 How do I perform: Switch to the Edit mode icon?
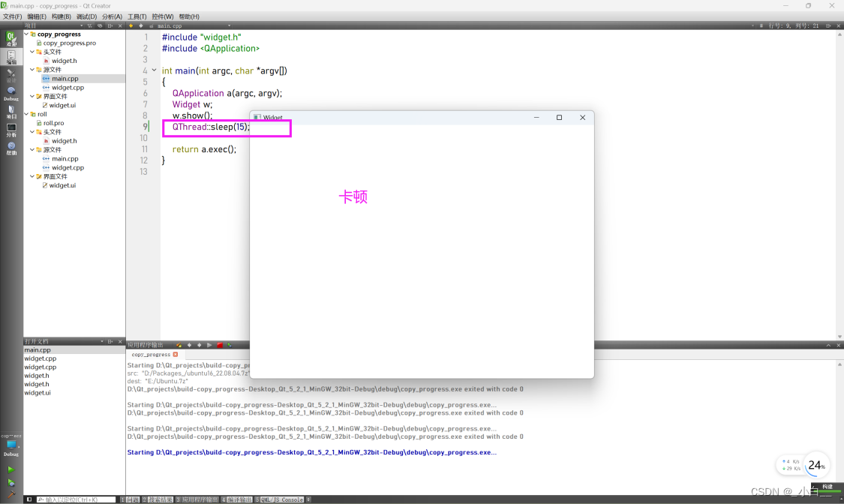pos(11,56)
